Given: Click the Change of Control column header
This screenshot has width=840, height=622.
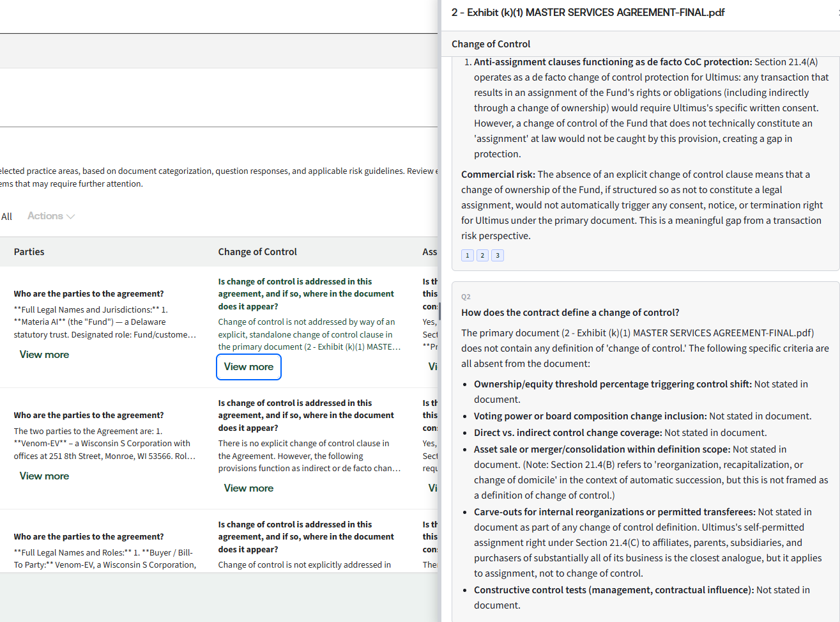Looking at the screenshot, I should (x=257, y=252).
